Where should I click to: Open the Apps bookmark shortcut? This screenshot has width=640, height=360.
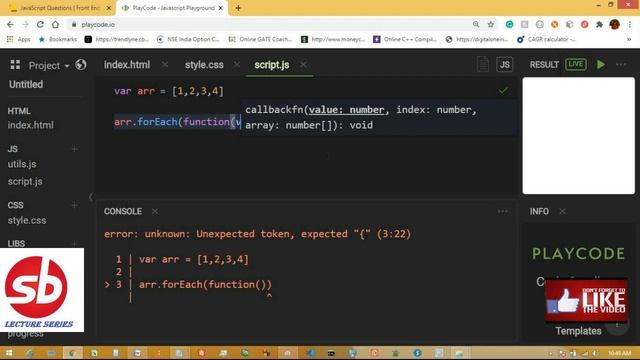[x=19, y=39]
